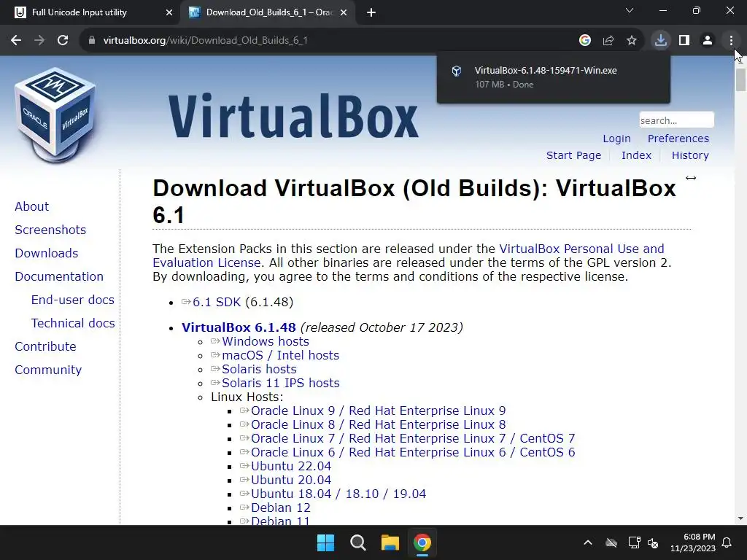
Task: Click the Chrome taskbar icon
Action: point(422,542)
